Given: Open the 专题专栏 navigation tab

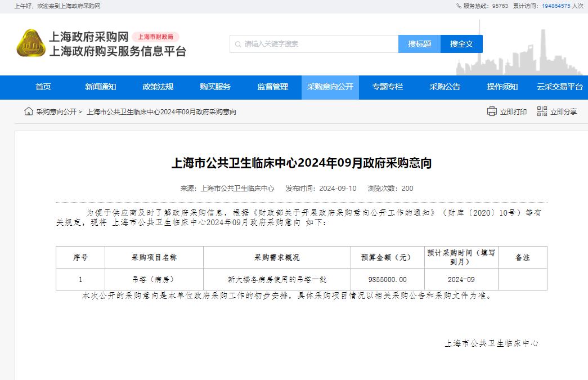Looking at the screenshot, I should point(387,87).
